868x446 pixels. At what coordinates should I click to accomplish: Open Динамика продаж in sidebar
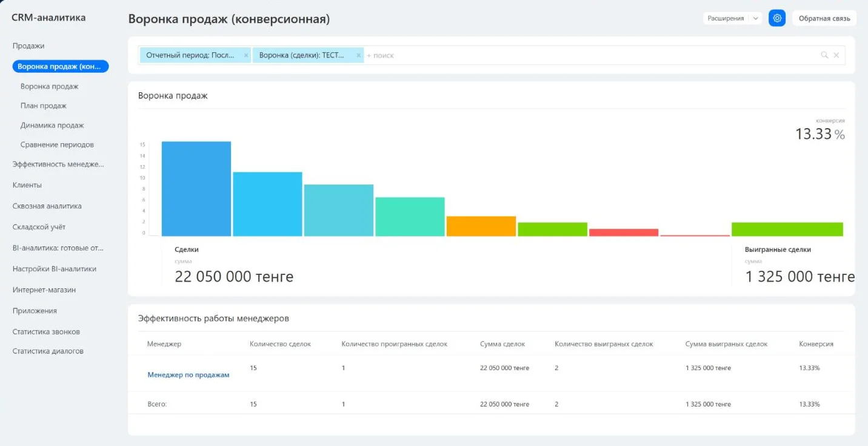[52, 125]
